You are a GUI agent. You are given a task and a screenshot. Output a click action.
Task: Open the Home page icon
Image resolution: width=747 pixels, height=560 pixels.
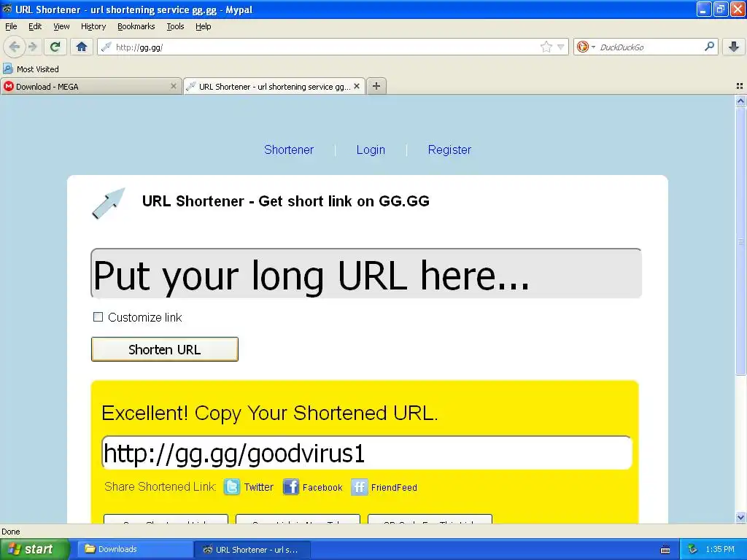click(82, 47)
